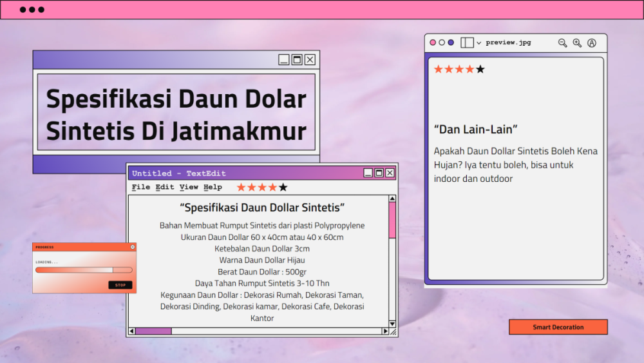Open the Help menu in TextEdit
644x363 pixels.
(213, 187)
